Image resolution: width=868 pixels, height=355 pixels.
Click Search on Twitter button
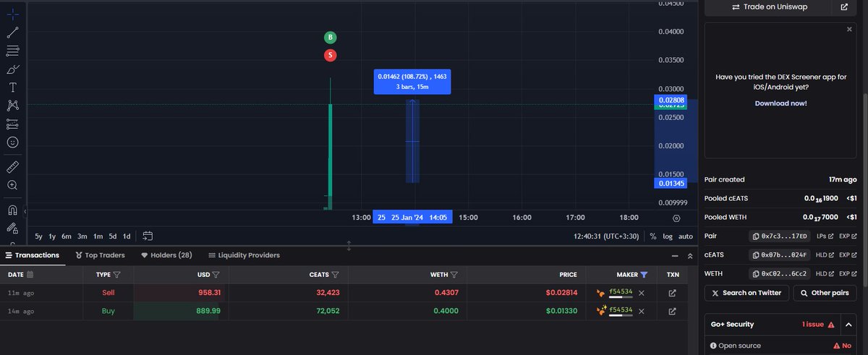tap(746, 293)
